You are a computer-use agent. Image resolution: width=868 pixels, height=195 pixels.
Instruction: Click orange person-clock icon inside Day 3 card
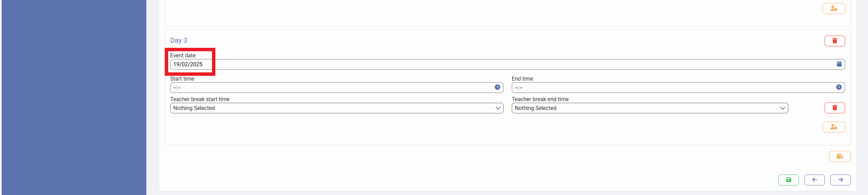point(833,127)
